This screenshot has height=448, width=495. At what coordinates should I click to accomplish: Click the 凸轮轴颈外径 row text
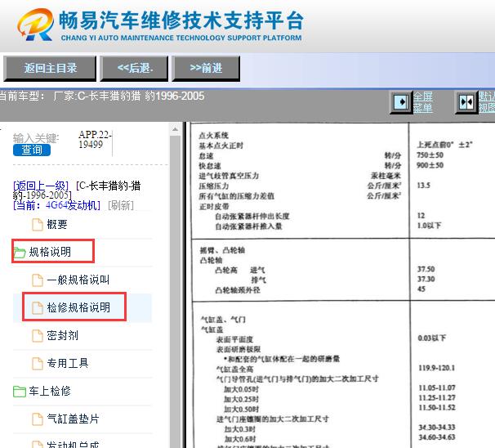238,290
